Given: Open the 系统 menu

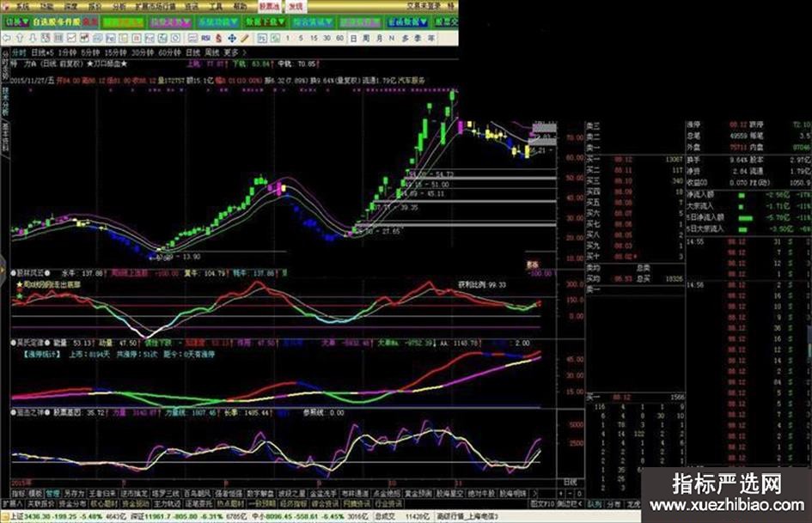Looking at the screenshot, I should [x=21, y=7].
